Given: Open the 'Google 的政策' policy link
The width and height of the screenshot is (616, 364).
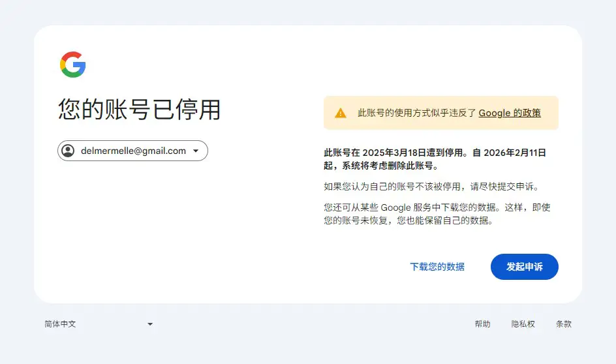Looking at the screenshot, I should (x=510, y=113).
